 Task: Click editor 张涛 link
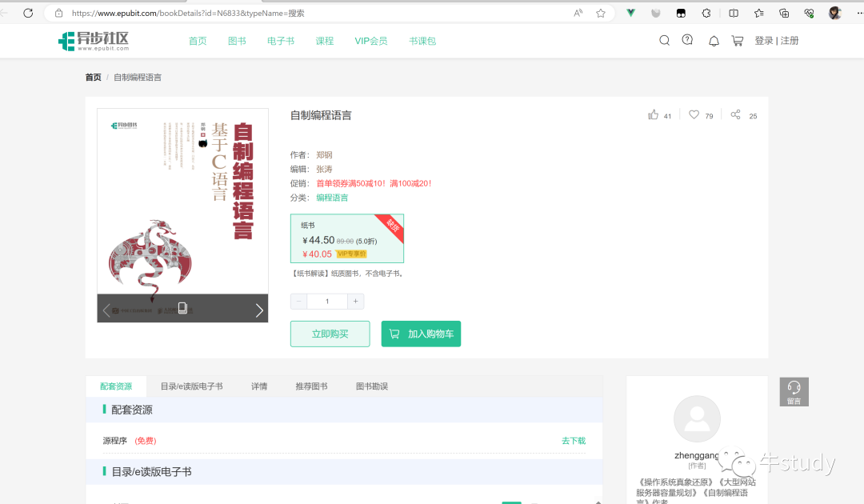tap(324, 169)
